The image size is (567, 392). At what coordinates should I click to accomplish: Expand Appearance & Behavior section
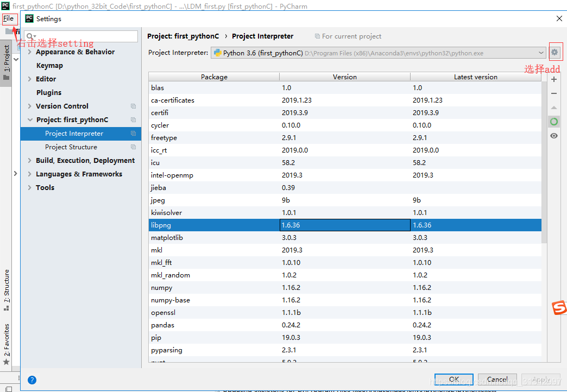click(x=30, y=52)
